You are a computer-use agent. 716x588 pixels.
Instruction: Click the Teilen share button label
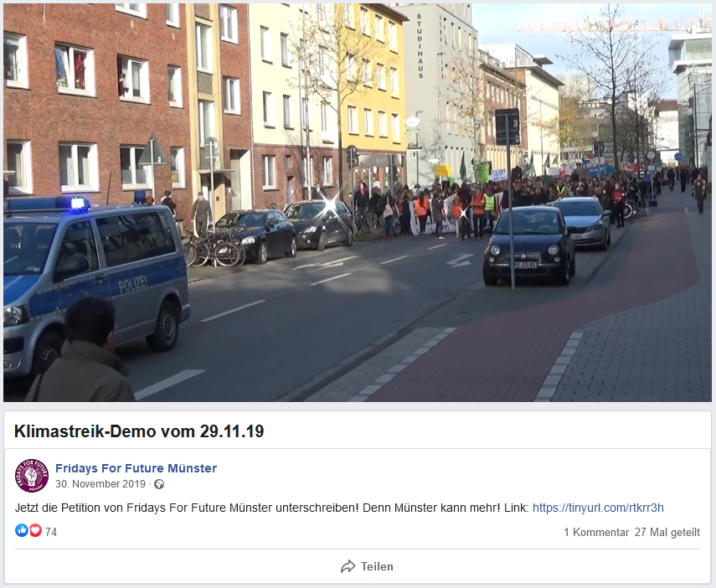pyautogui.click(x=377, y=566)
